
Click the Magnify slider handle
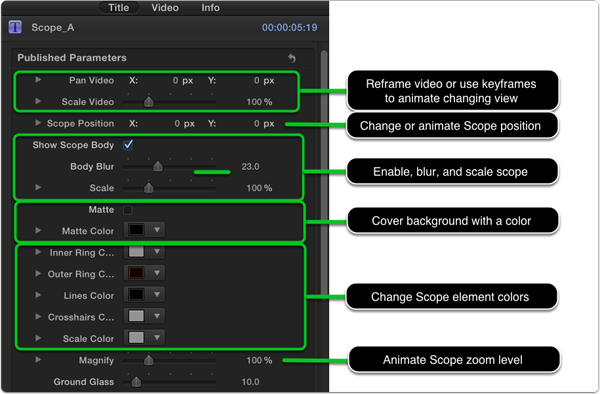point(148,360)
